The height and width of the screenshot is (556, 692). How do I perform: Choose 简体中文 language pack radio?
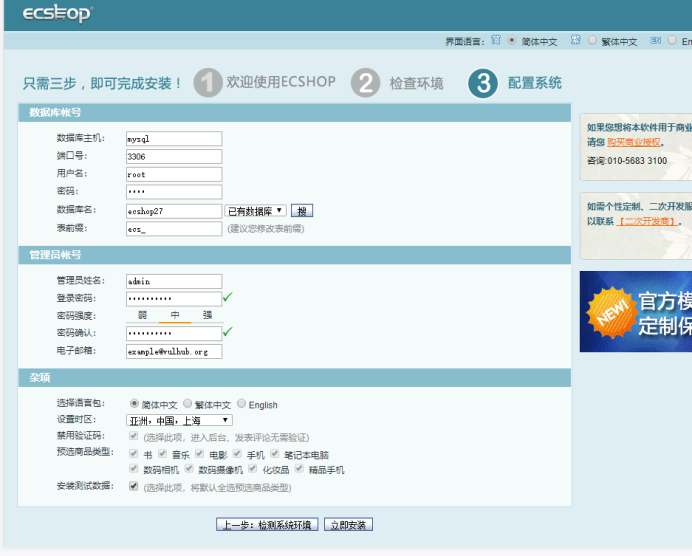(x=134, y=403)
